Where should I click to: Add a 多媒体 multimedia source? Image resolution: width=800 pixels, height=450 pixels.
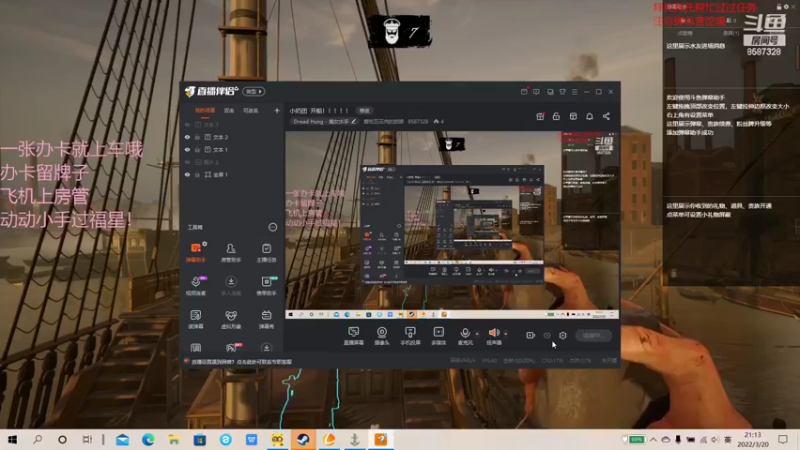(x=438, y=336)
